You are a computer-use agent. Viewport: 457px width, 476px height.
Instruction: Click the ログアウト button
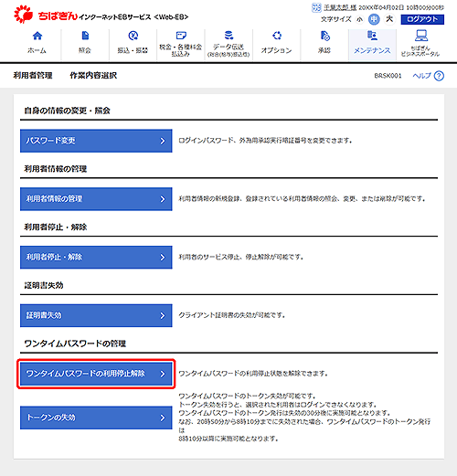pyautogui.click(x=422, y=19)
